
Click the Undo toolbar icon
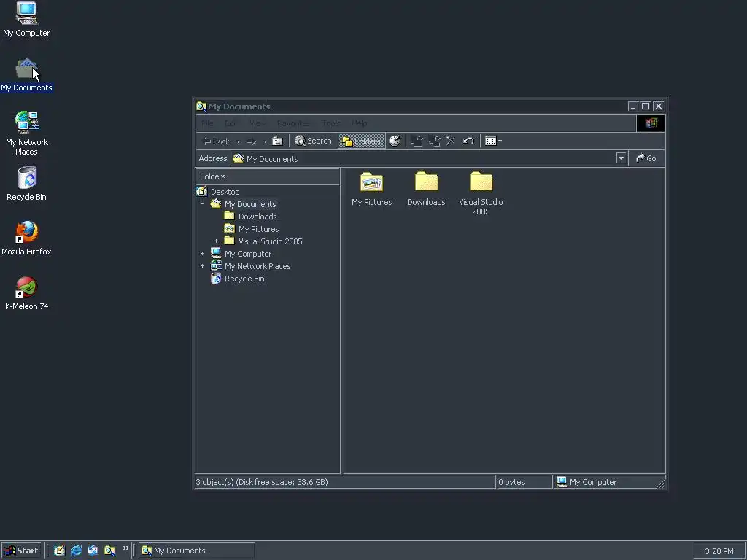468,141
